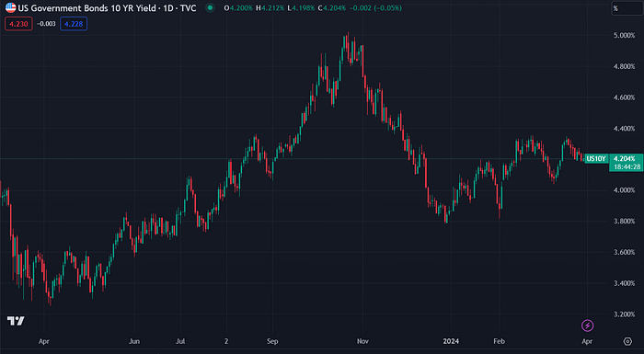Viewport: 644px width, 354px height.
Task: Open chart settings gear icon
Action: (x=627, y=341)
